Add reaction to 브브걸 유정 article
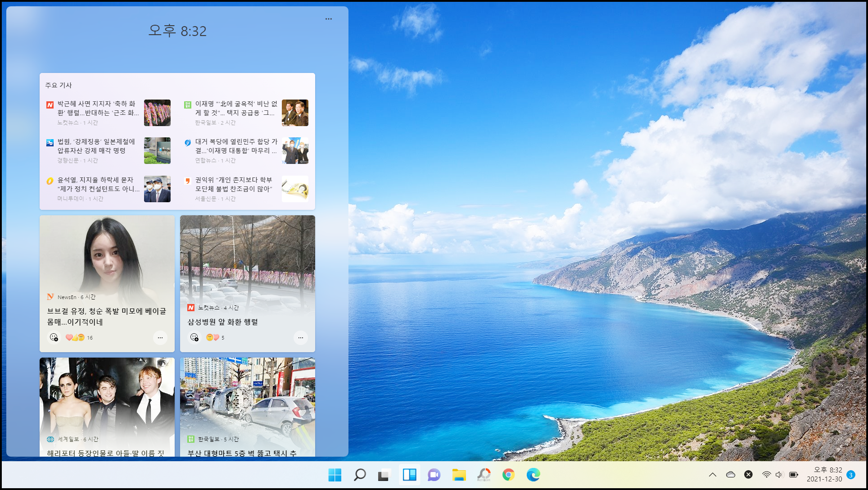The height and width of the screenshot is (490, 868). point(54,337)
